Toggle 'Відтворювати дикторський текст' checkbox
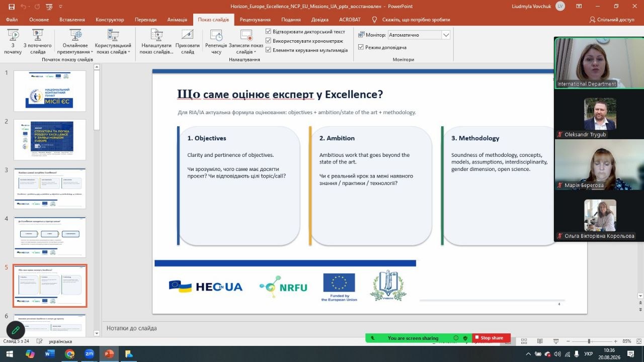 click(x=269, y=32)
